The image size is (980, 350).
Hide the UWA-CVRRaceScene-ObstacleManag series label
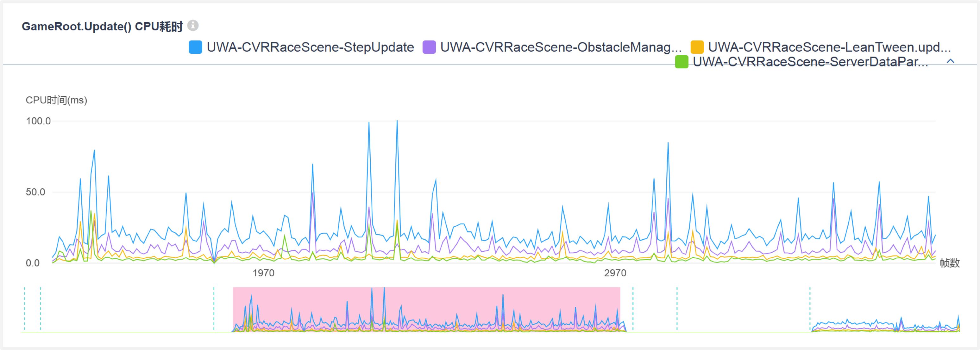[x=561, y=47]
